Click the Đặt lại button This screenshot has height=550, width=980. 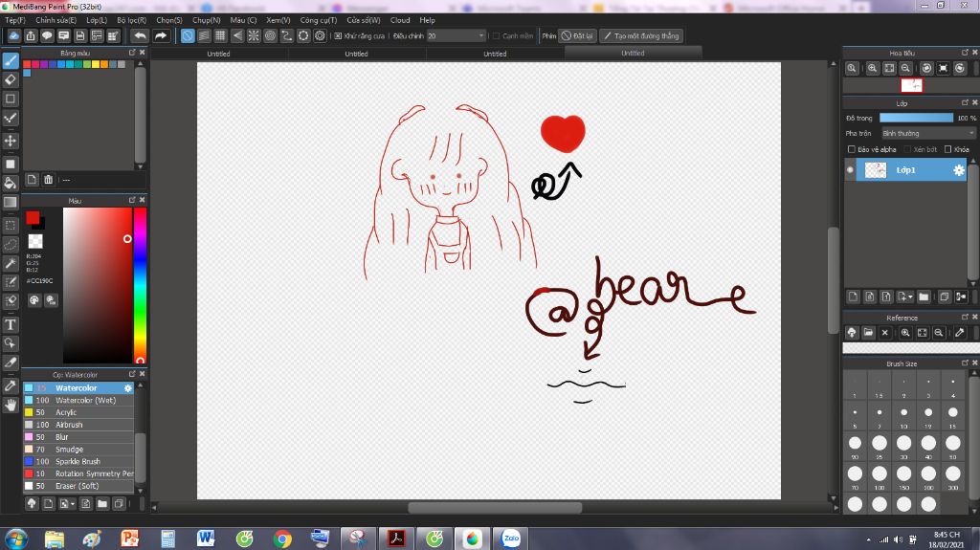577,35
